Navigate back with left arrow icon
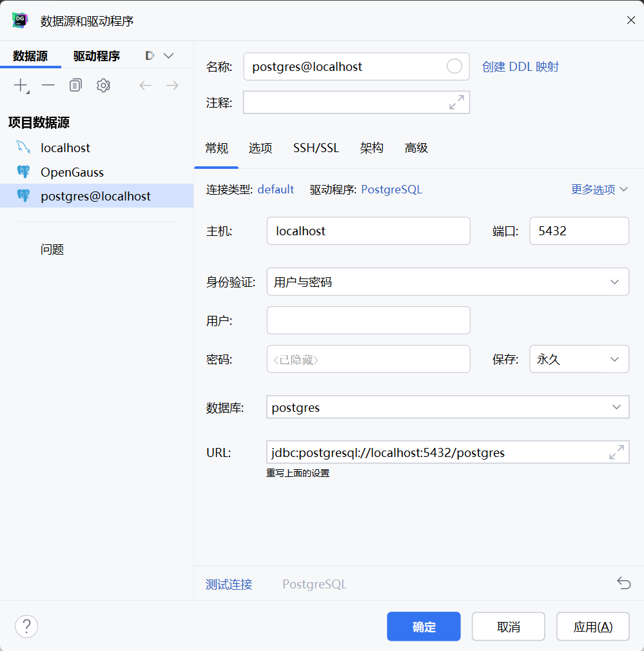Image resolution: width=644 pixels, height=651 pixels. pyautogui.click(x=145, y=86)
